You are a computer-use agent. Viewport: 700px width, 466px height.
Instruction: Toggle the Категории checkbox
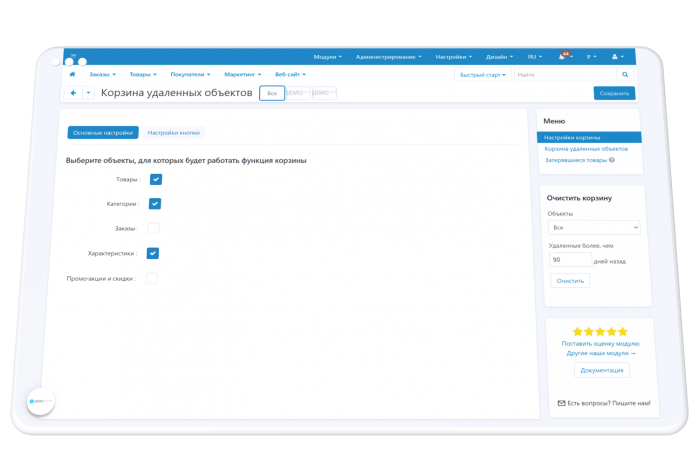155,204
